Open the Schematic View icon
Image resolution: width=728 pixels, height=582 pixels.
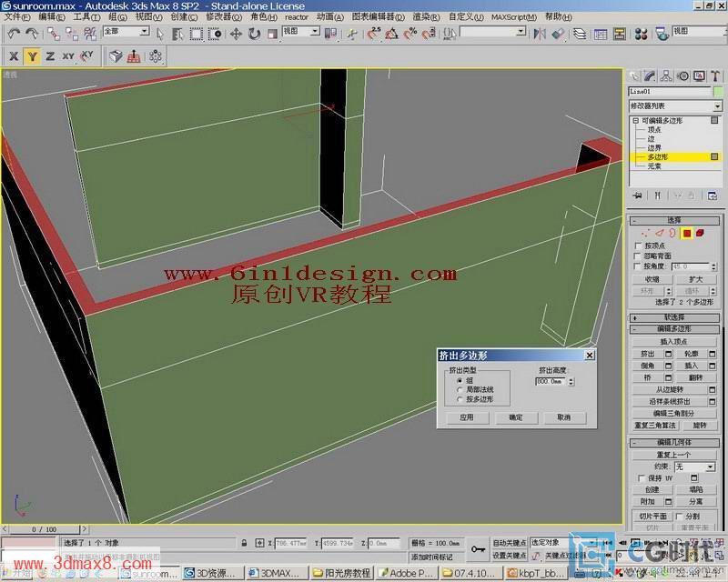pyautogui.click(x=620, y=34)
